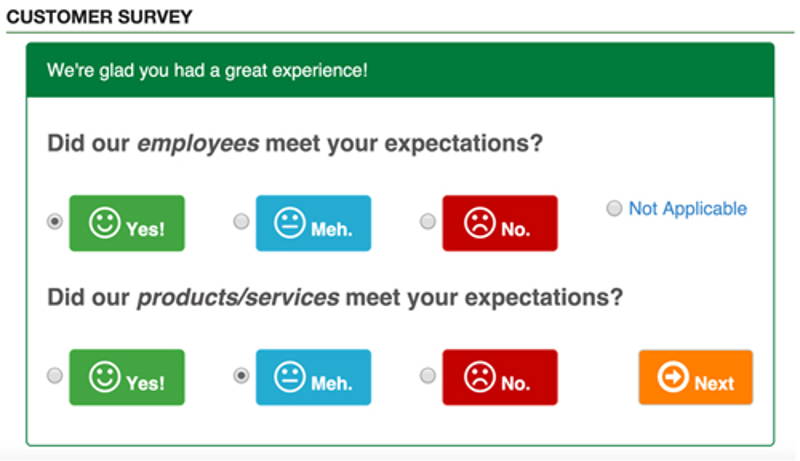Click smiley face icon in products/services Yes button
The width and height of the screenshot is (800, 461).
[x=105, y=377]
